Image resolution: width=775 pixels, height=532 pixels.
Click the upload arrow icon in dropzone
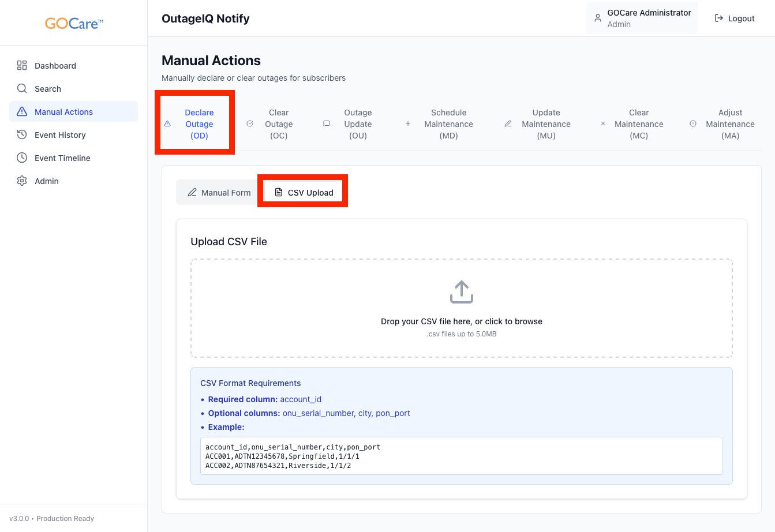[x=461, y=292]
